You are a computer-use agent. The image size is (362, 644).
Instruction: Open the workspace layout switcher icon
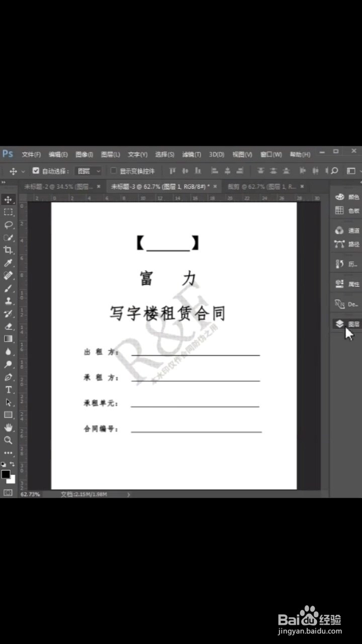351,171
